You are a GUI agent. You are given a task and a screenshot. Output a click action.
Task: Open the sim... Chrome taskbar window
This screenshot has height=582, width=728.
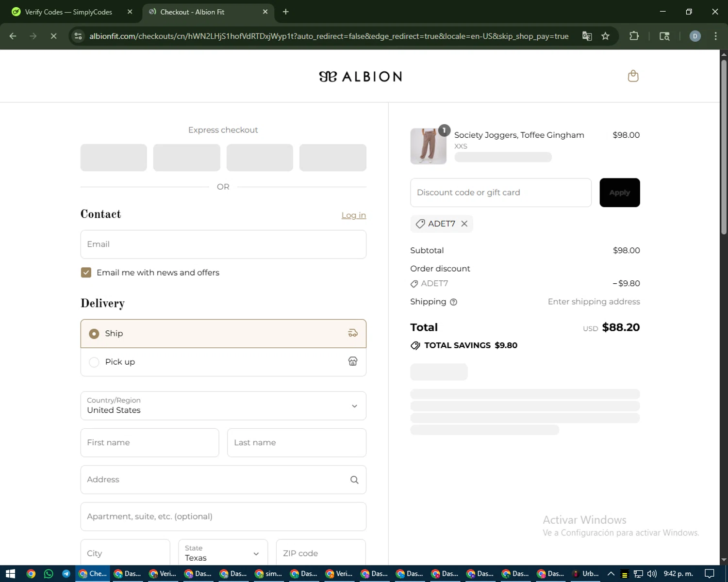point(268,574)
